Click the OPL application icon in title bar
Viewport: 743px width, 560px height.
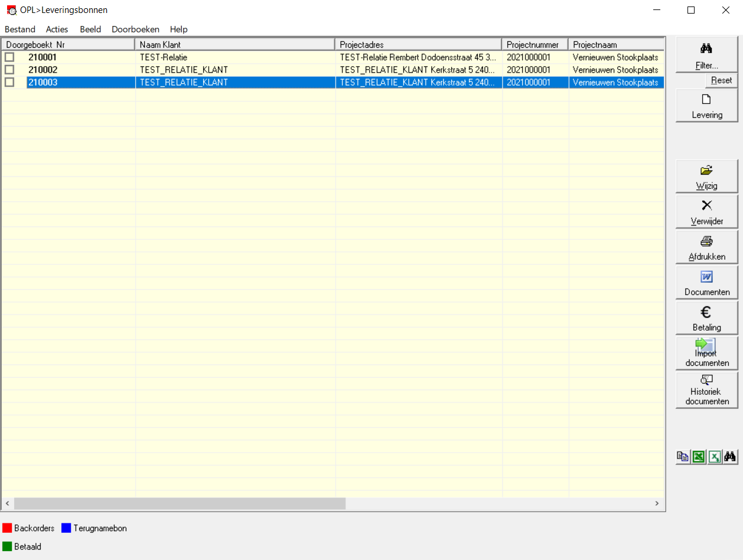pyautogui.click(x=11, y=10)
